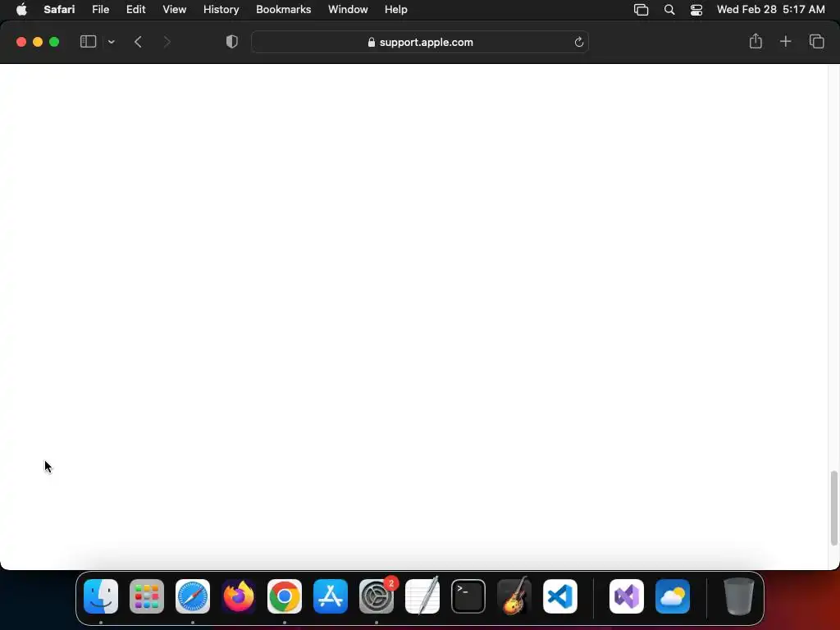
Task: Open the Bookmarks menu
Action: tap(283, 9)
